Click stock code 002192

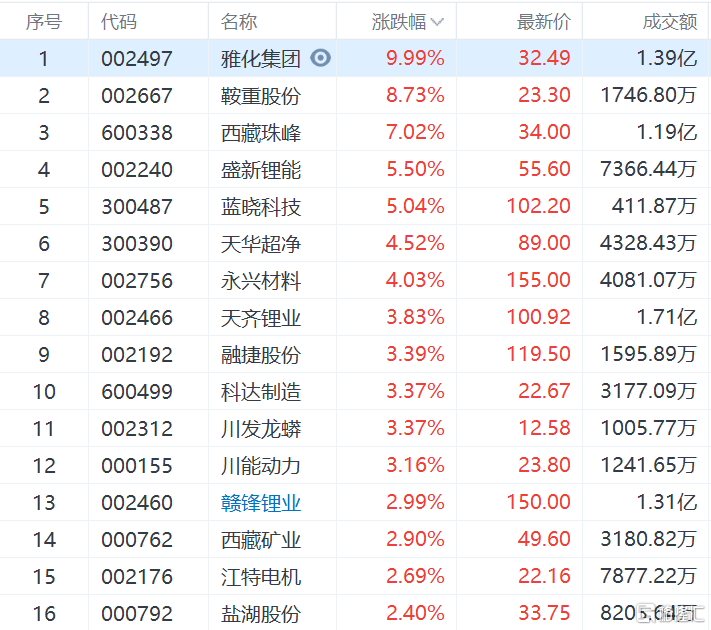click(137, 355)
